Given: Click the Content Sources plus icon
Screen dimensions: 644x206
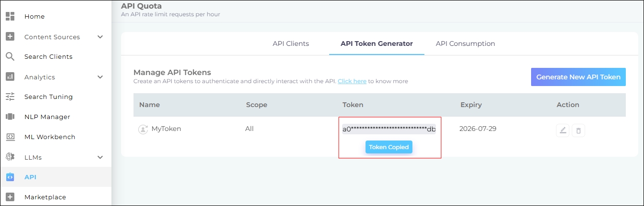Looking at the screenshot, I should pyautogui.click(x=10, y=37).
